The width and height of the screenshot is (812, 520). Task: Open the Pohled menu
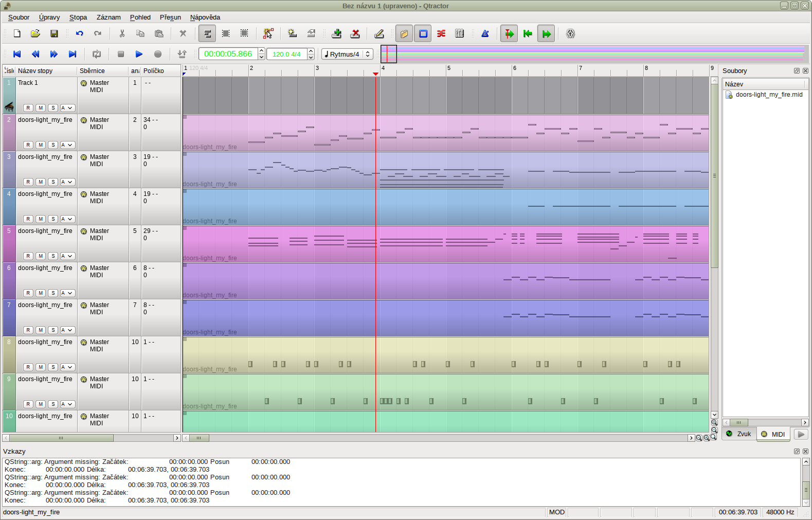(140, 17)
